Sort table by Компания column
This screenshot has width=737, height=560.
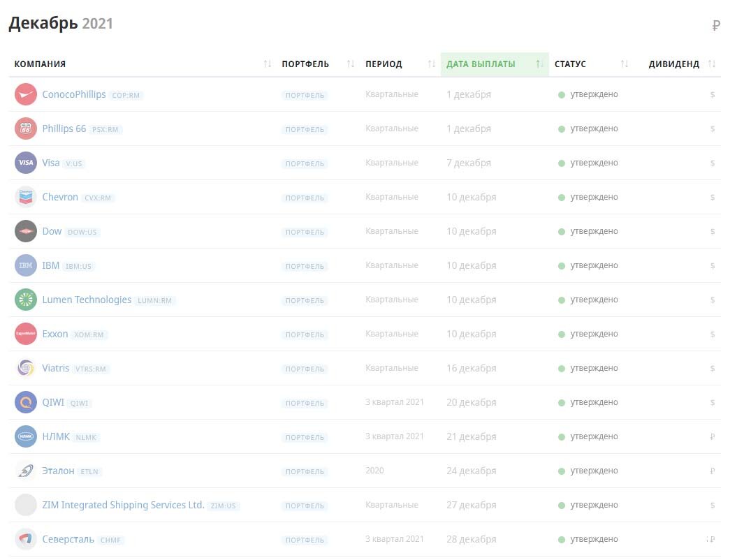[x=268, y=64]
